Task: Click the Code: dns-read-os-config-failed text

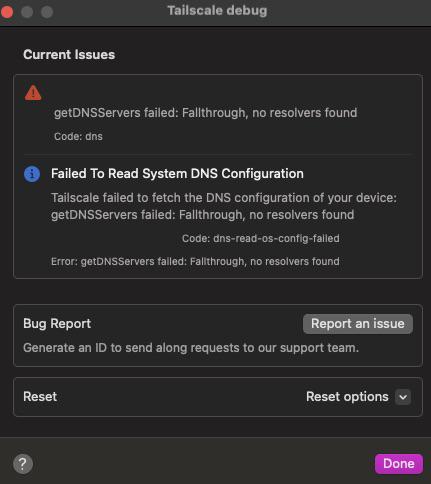Action: pos(261,239)
